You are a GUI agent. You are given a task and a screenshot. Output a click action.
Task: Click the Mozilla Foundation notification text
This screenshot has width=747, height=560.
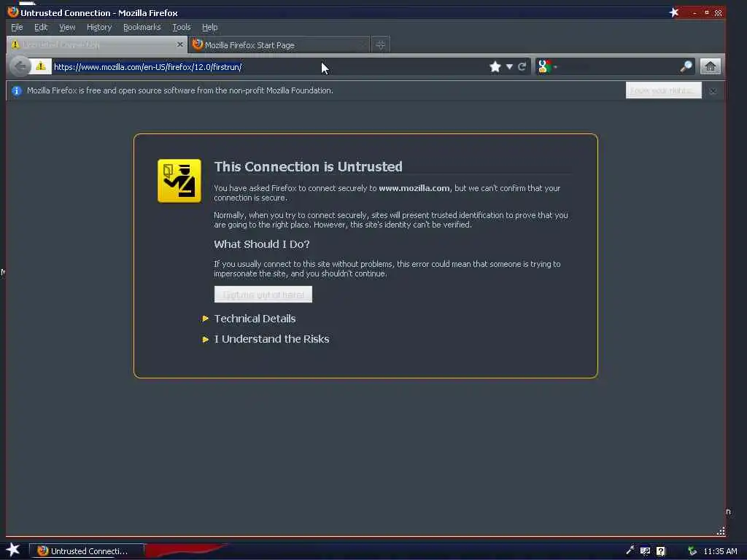(180, 90)
